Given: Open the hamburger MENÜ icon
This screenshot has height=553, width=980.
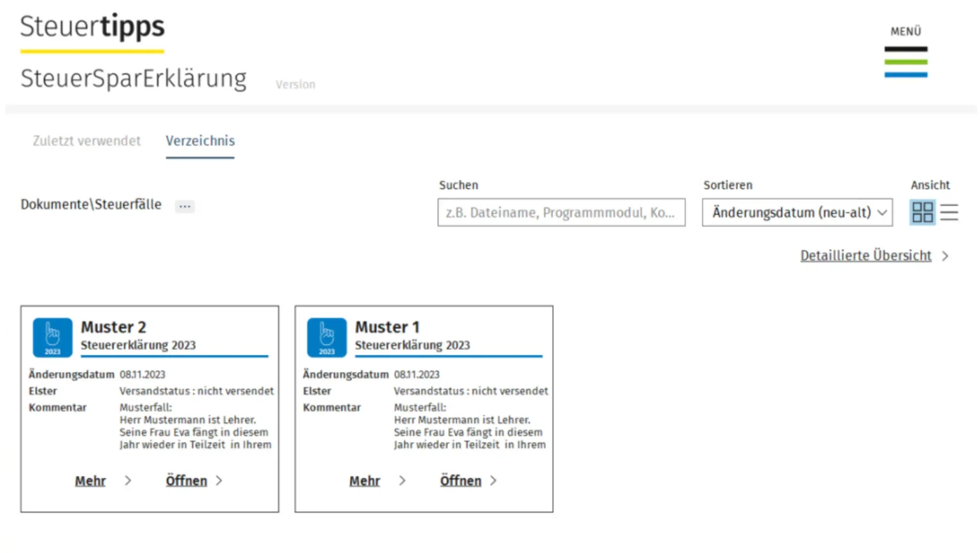Looking at the screenshot, I should click(906, 62).
